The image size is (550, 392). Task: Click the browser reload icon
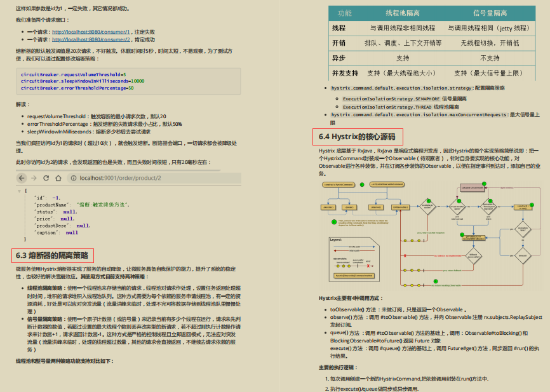pyautogui.click(x=46, y=178)
